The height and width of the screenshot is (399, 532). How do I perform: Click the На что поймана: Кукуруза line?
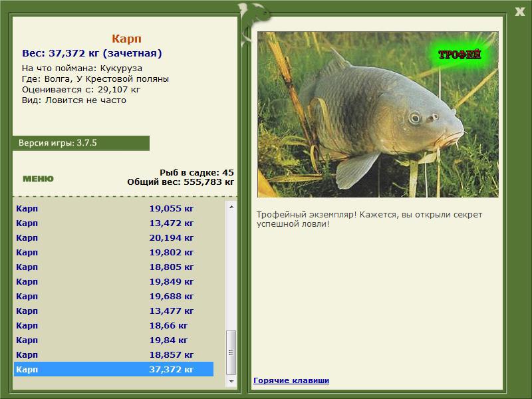click(x=82, y=68)
